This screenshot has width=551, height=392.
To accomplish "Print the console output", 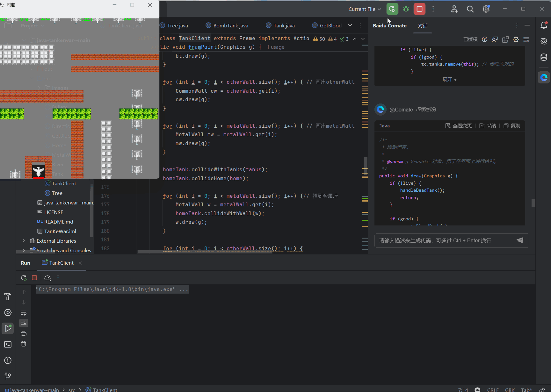I will [24, 333].
